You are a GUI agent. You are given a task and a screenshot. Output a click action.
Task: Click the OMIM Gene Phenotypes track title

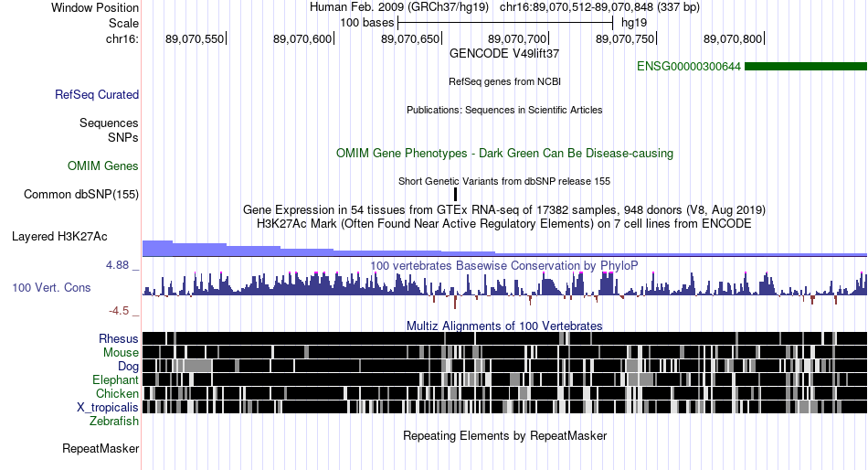pos(505,153)
